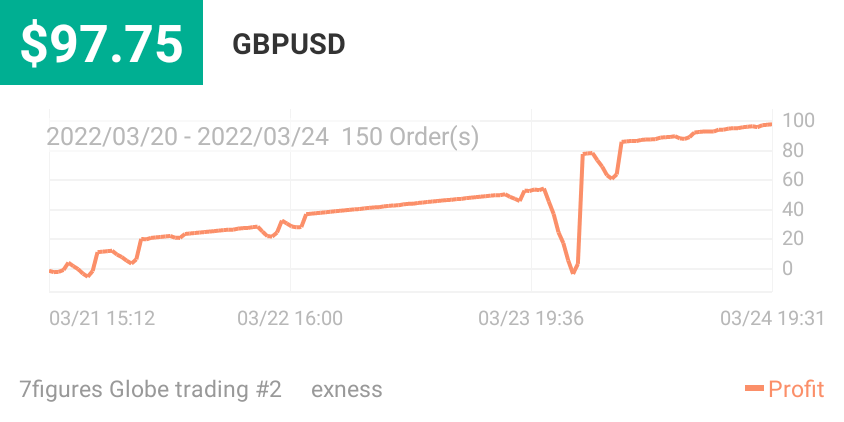Screen dimensions: 844x422
Task: Click the 03/24 19:31 axis label
Action: (772, 318)
